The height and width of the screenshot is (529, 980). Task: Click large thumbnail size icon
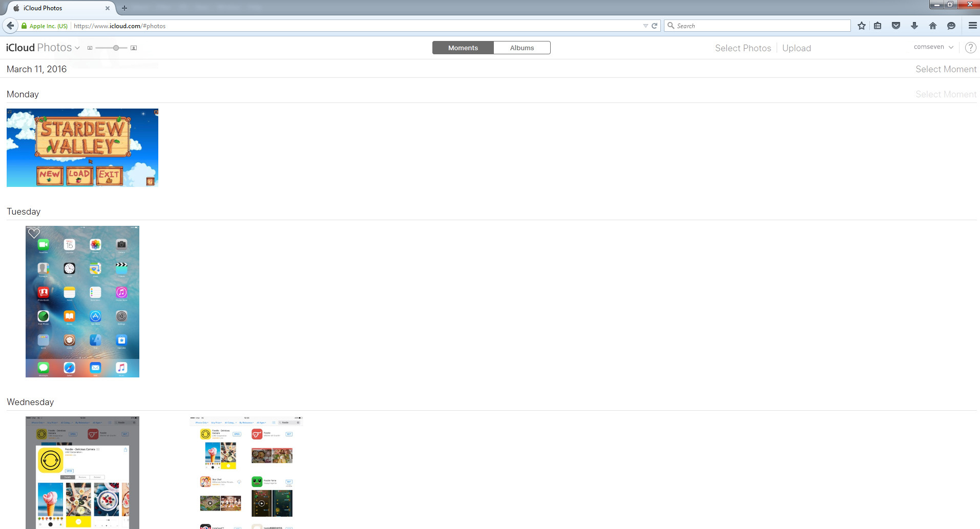point(134,48)
